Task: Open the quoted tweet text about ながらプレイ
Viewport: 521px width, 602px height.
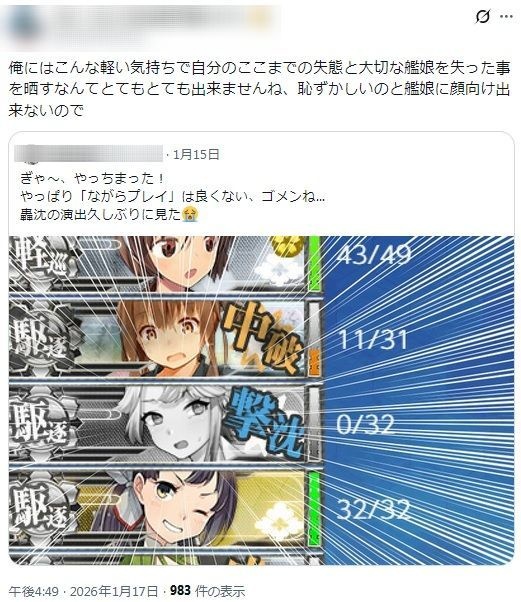Action: (x=172, y=196)
